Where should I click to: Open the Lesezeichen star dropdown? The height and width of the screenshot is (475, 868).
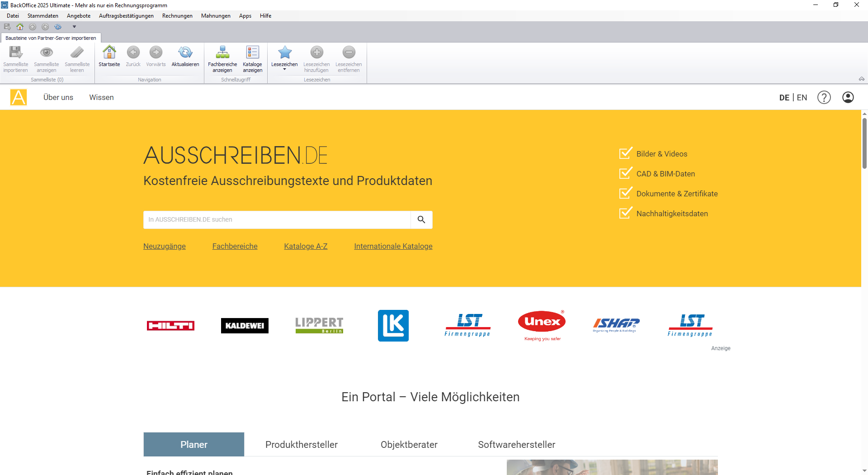click(x=284, y=58)
